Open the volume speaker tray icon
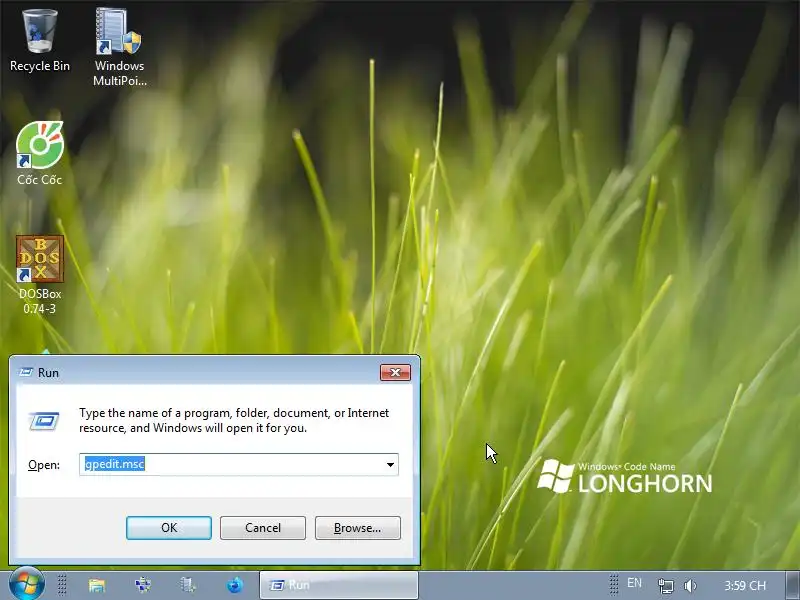 point(690,585)
